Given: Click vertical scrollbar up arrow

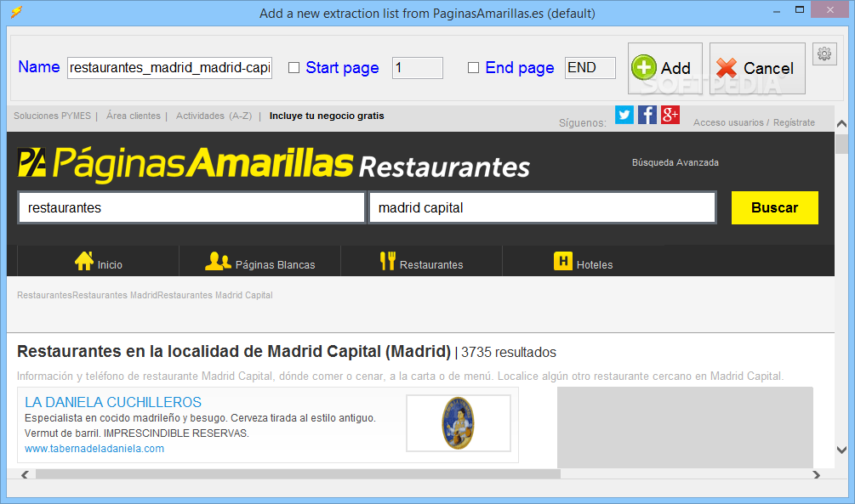Looking at the screenshot, I should [x=841, y=124].
